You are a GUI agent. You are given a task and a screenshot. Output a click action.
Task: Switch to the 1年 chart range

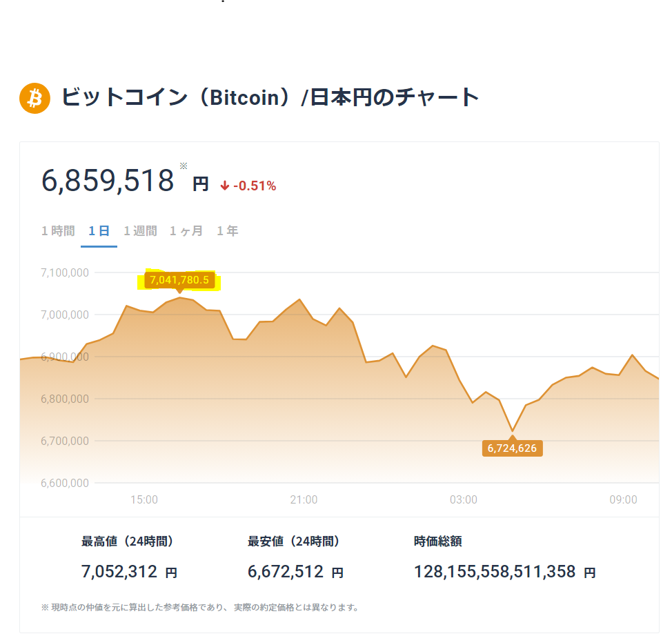pos(227,231)
